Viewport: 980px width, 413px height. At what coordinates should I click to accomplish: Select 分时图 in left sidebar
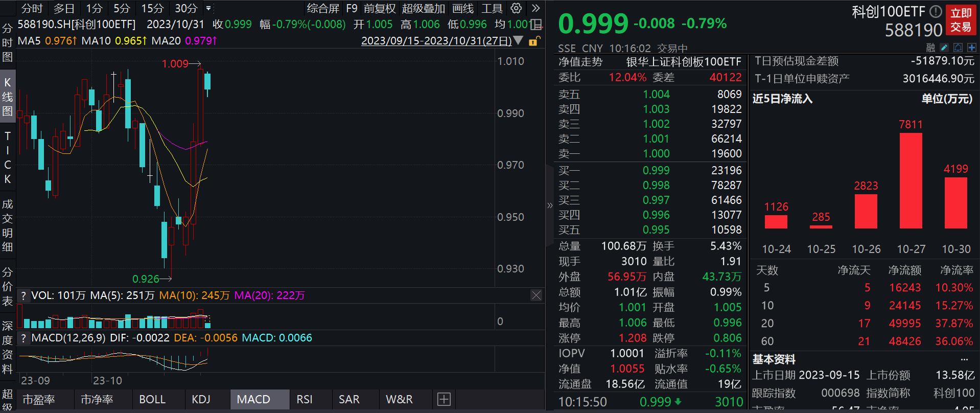pyautogui.click(x=7, y=42)
